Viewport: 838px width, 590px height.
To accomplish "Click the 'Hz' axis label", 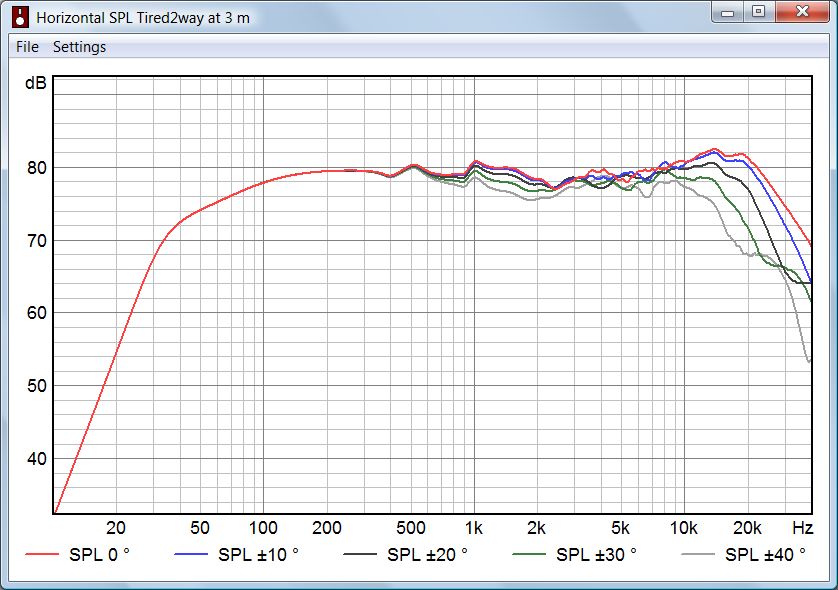I will [802, 528].
